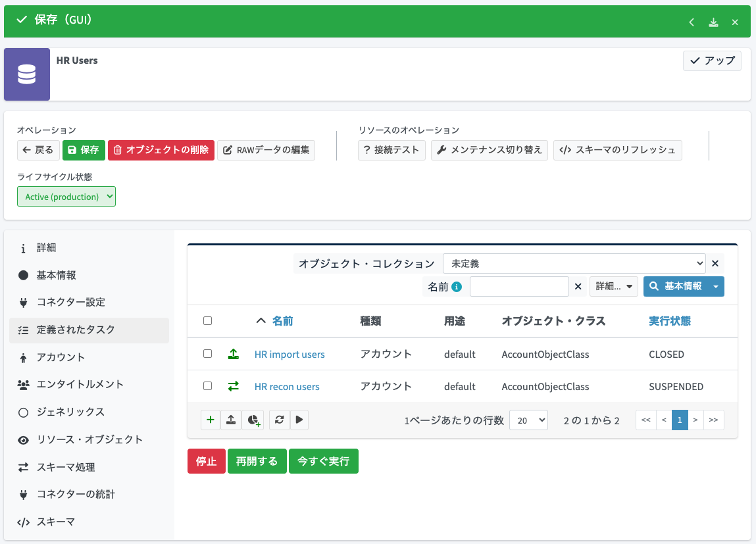
Task: Open the 詳細 sidebar section
Action: (89, 248)
